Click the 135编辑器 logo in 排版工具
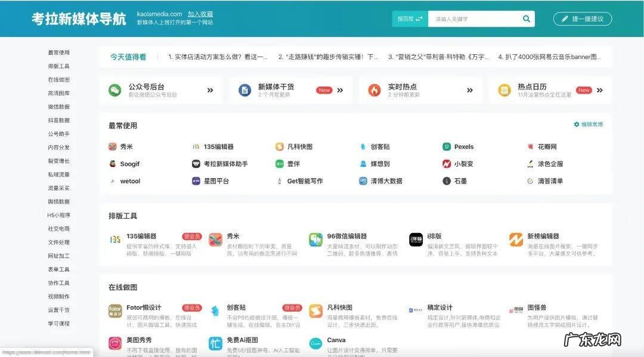The width and height of the screenshot is (644, 357). pyautogui.click(x=115, y=240)
